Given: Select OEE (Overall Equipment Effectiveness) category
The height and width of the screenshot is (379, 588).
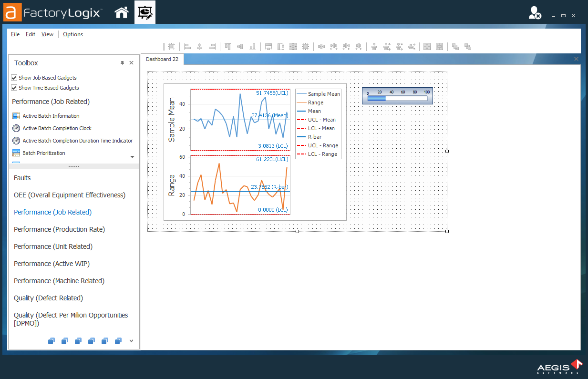Looking at the screenshot, I should tap(70, 195).
